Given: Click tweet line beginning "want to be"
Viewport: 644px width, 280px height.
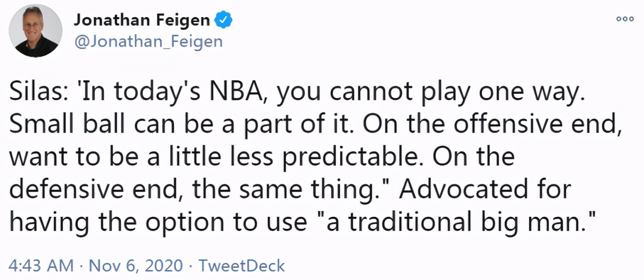Looking at the screenshot, I should pos(262,158).
